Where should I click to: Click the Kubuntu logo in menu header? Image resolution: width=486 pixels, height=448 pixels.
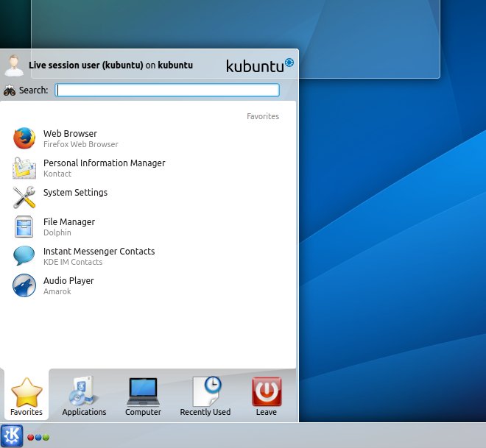tap(259, 65)
